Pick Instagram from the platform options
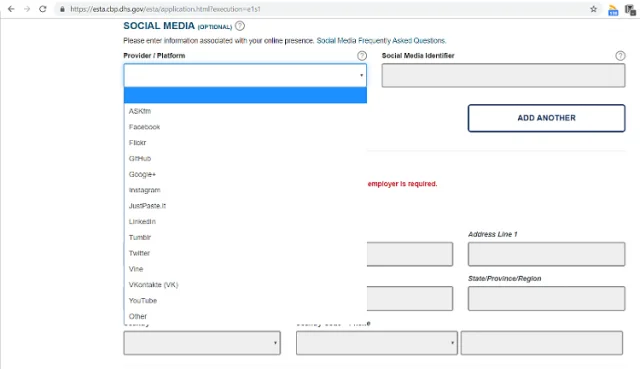 pyautogui.click(x=245, y=190)
